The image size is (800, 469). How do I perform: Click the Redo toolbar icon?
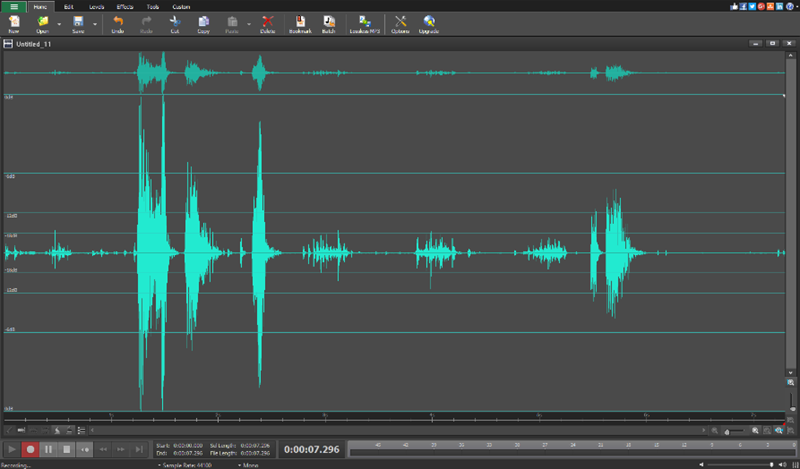(x=146, y=24)
